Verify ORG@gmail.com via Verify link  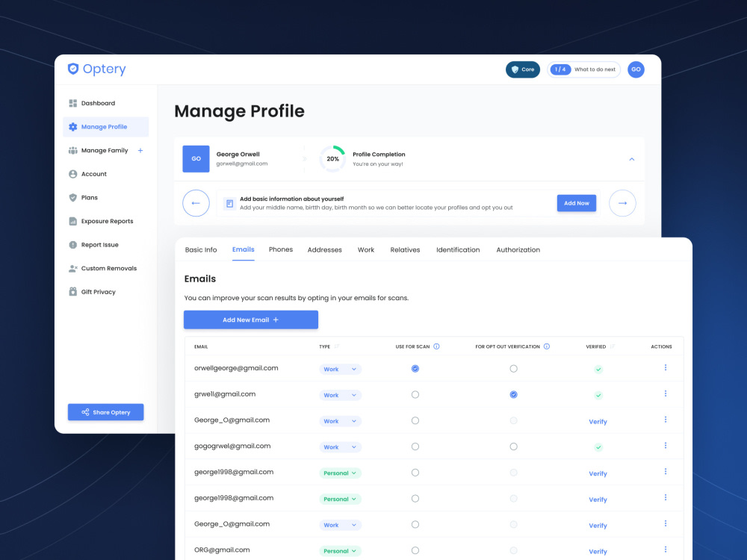point(598,552)
